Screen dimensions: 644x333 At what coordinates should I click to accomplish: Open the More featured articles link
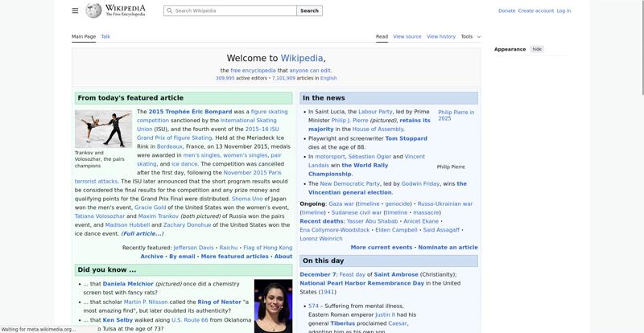pos(234,257)
